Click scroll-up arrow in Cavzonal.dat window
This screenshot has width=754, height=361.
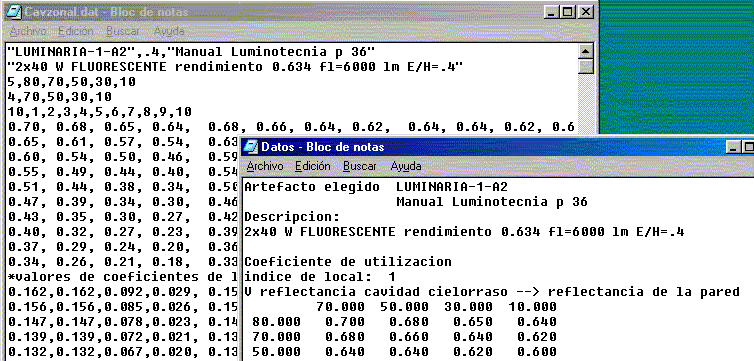pos(585,51)
